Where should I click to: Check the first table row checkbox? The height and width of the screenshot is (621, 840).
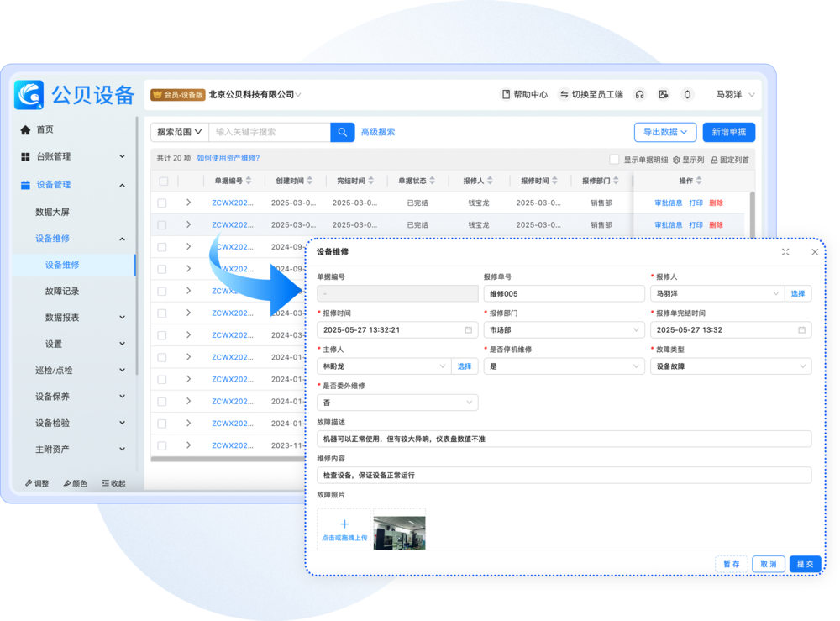pos(162,203)
